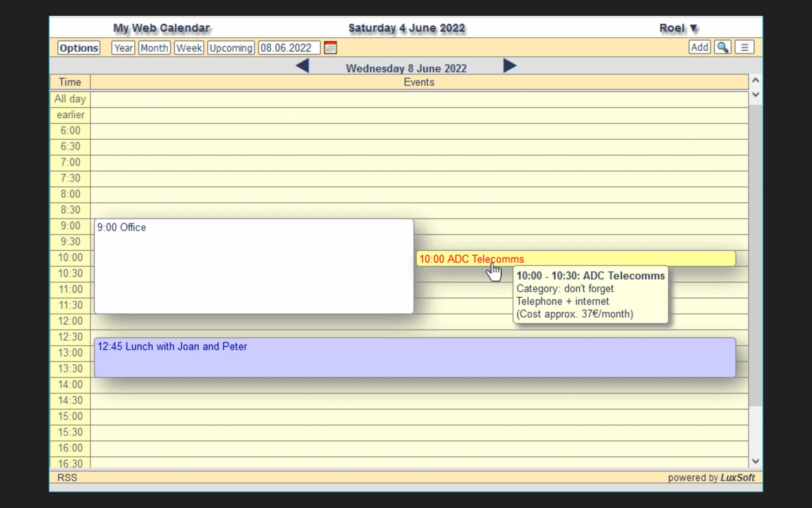Image resolution: width=812 pixels, height=508 pixels.
Task: Click scrollbar down arrow at bottom
Action: [755, 461]
